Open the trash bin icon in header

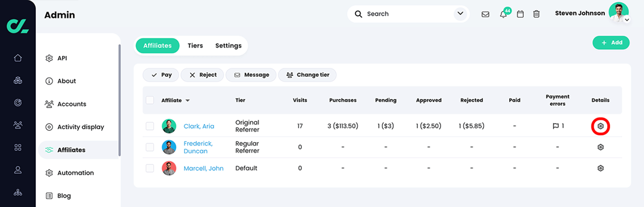[x=536, y=15]
